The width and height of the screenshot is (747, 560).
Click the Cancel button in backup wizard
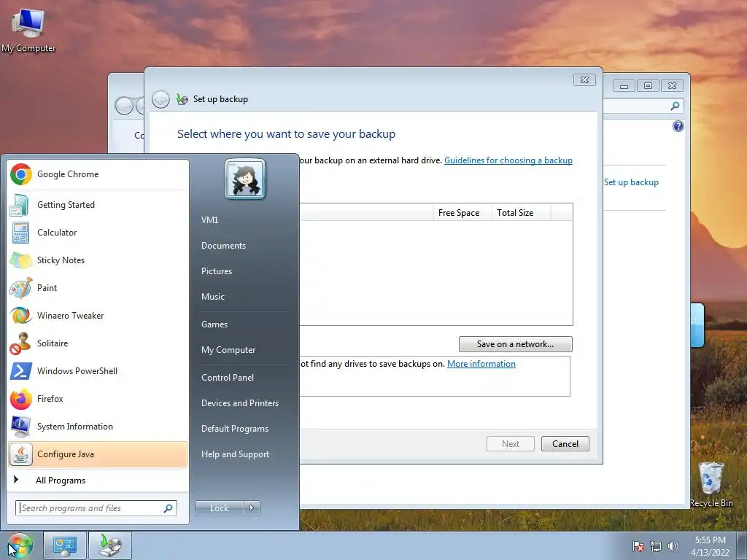565,444
